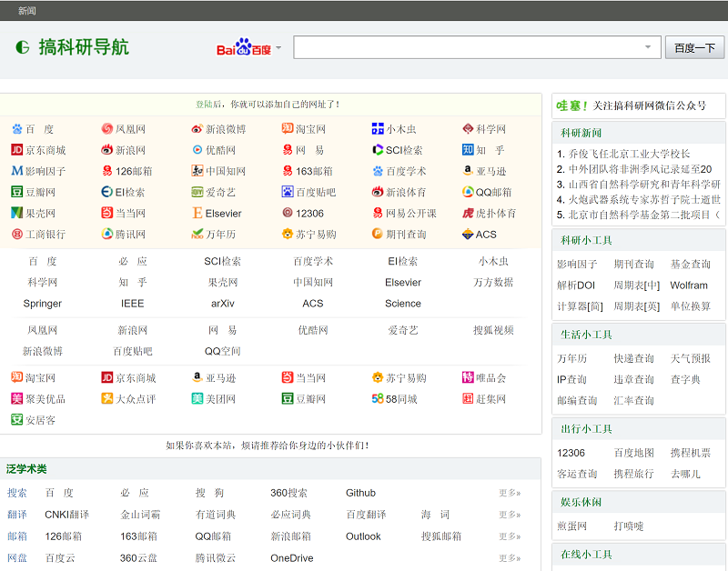Select the 网盘 category in 泛学术类
Viewport: 728px width, 571px height.
click(x=16, y=558)
